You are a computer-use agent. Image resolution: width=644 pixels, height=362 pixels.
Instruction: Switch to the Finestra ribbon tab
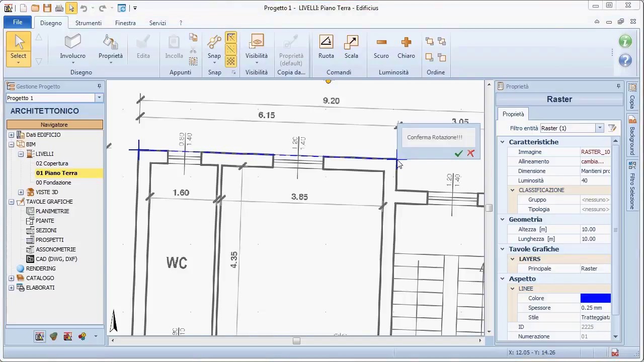click(125, 23)
